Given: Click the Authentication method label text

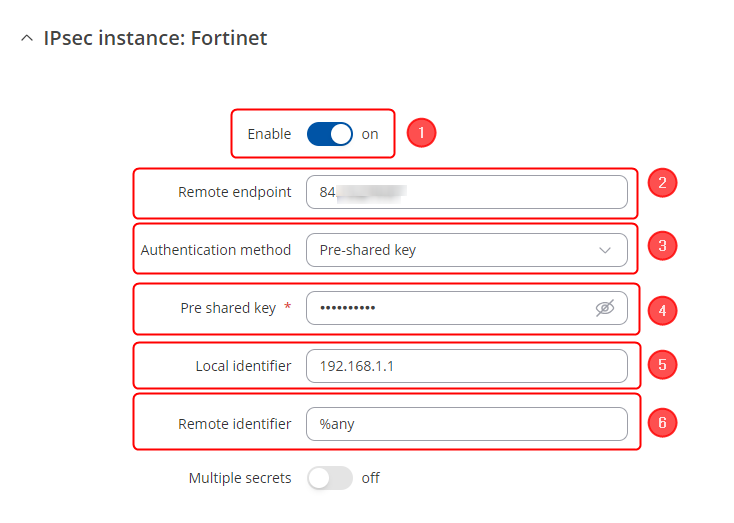Looking at the screenshot, I should [216, 250].
